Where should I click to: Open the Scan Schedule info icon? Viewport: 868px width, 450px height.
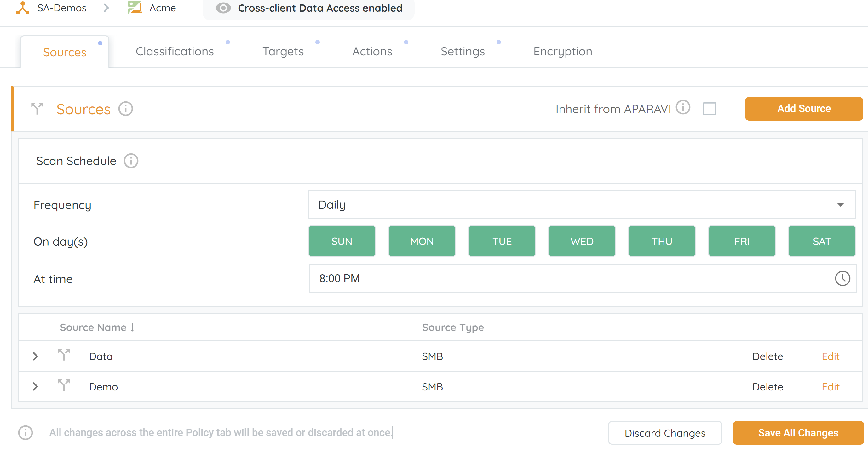point(131,161)
